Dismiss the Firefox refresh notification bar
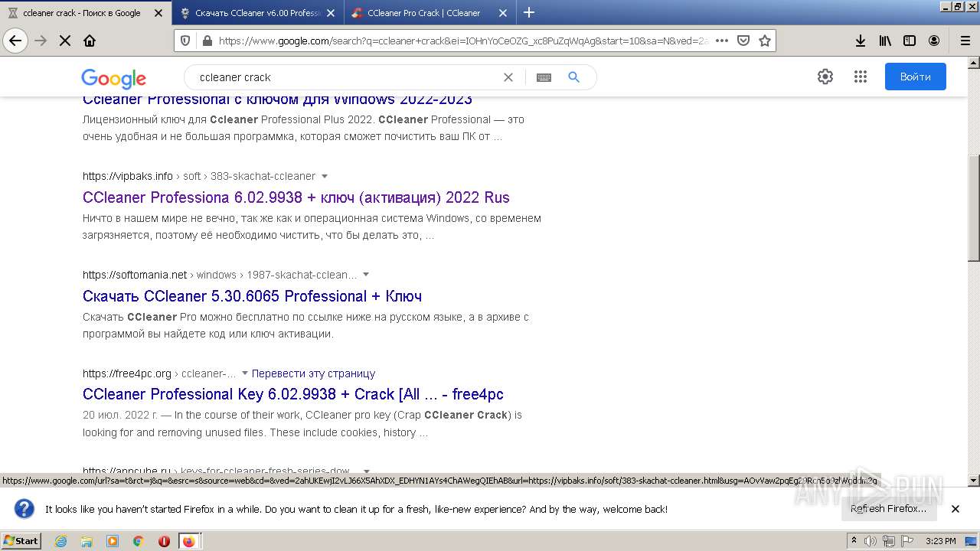The height and width of the screenshot is (551, 980). [955, 509]
